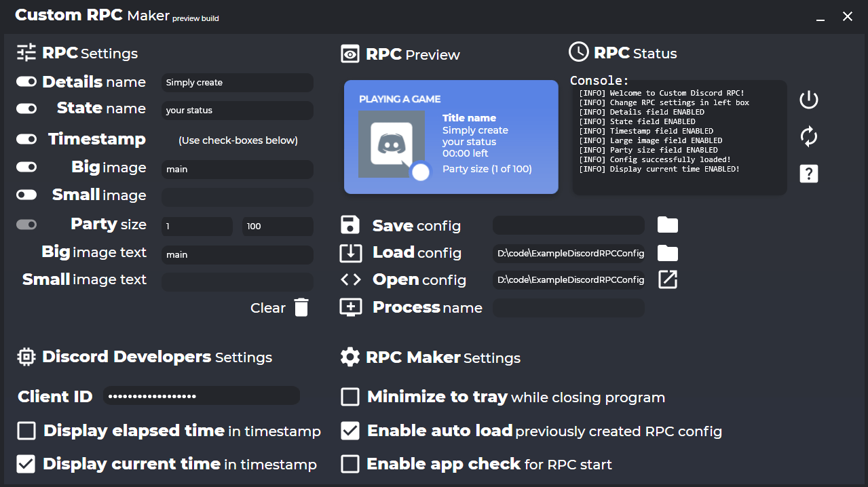Click the refresh icon beside the console
Viewport: 868px width, 487px height.
pos(808,137)
